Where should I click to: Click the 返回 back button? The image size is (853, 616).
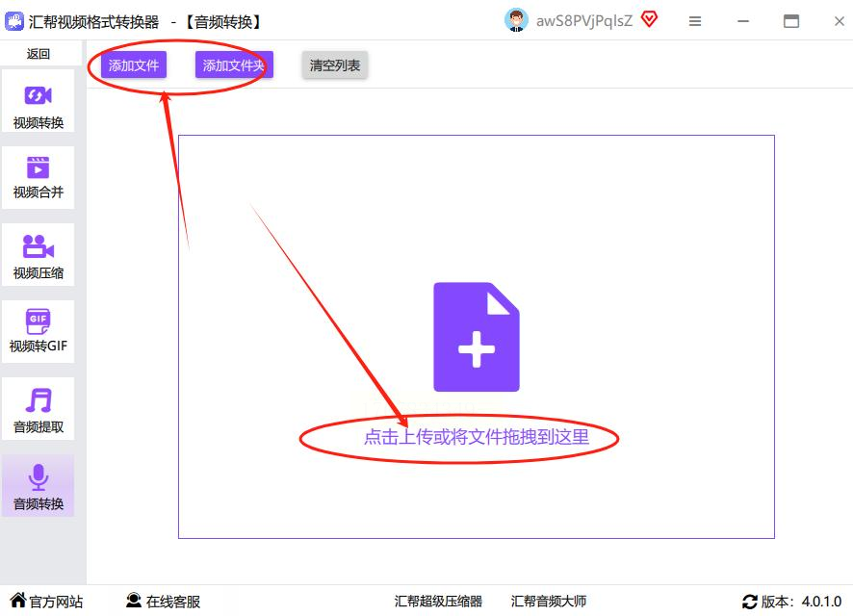[x=39, y=54]
